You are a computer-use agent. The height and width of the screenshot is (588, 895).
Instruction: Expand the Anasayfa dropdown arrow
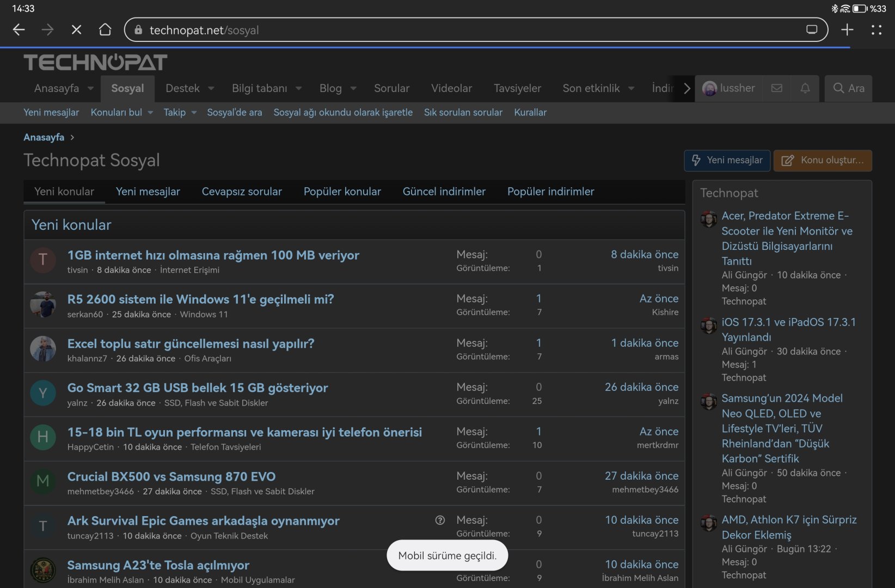[91, 88]
